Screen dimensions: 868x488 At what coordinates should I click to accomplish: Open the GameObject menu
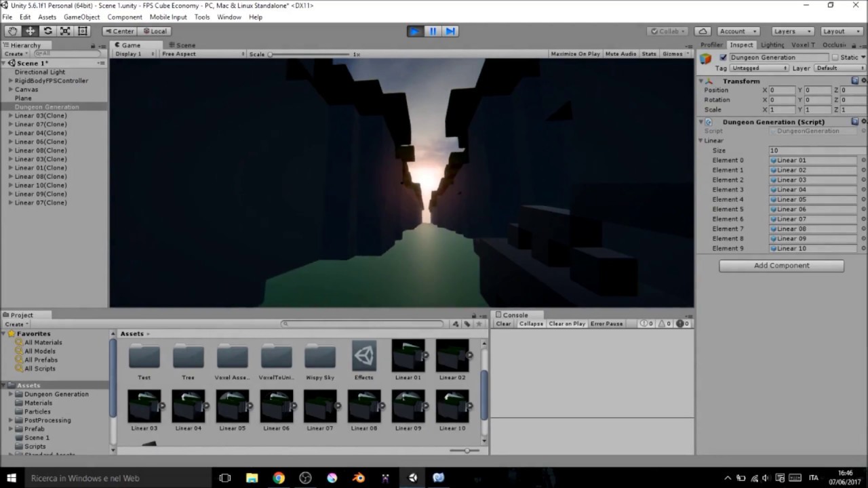point(81,17)
